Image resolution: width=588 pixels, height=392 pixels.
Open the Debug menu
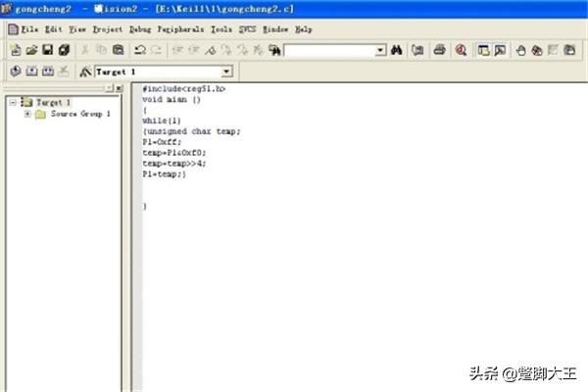(140, 29)
